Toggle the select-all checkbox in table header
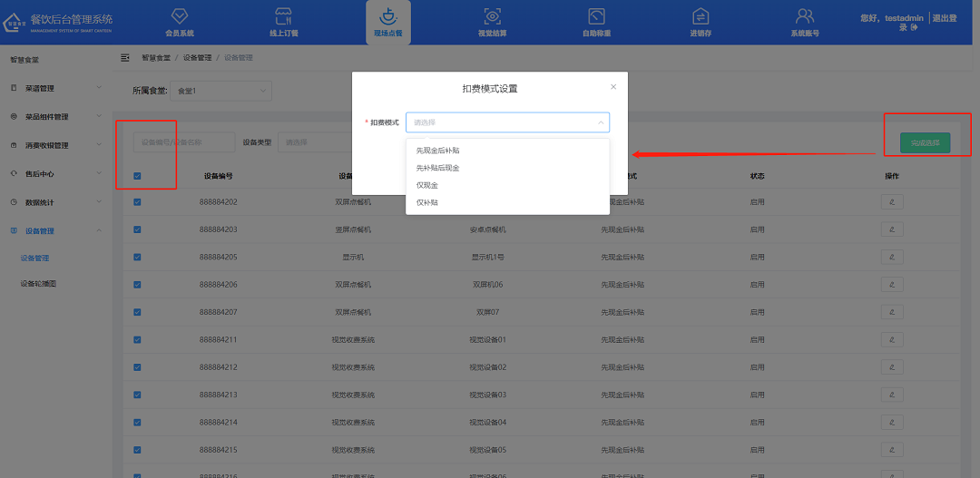This screenshot has height=478, width=980. point(138,176)
